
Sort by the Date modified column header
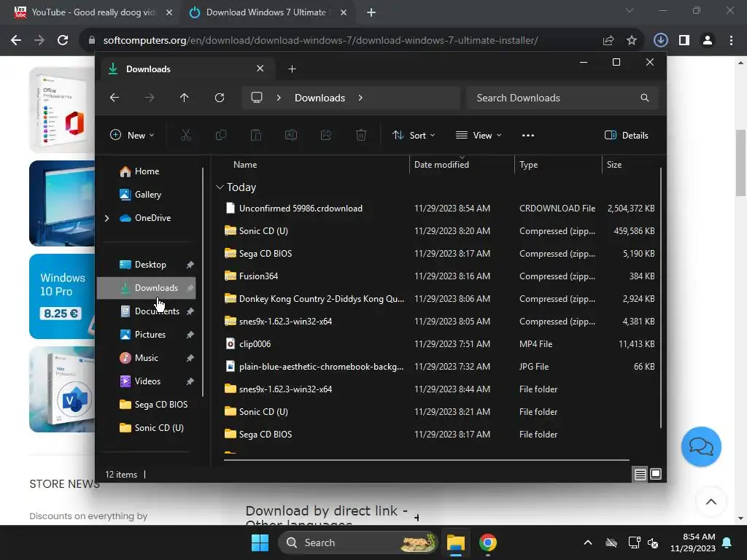[441, 165]
